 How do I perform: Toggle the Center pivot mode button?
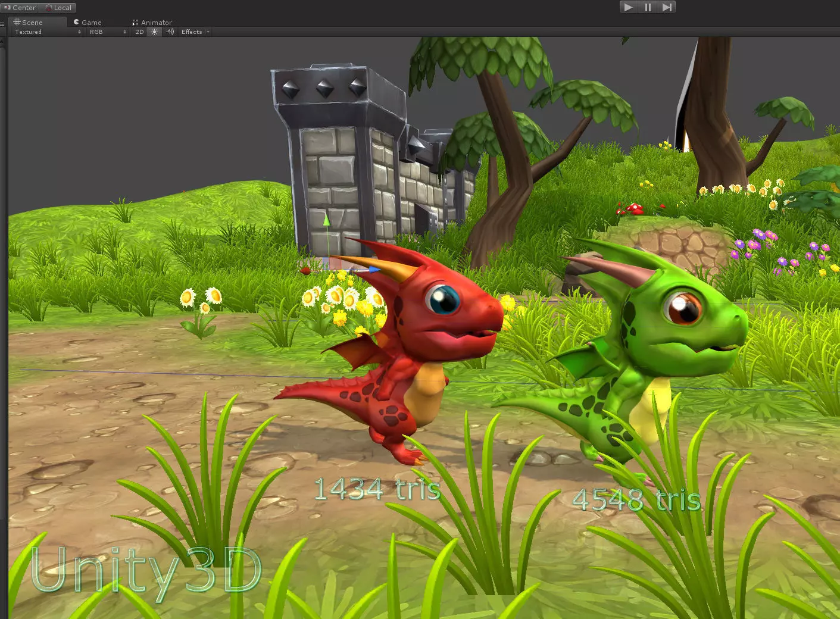tap(20, 8)
